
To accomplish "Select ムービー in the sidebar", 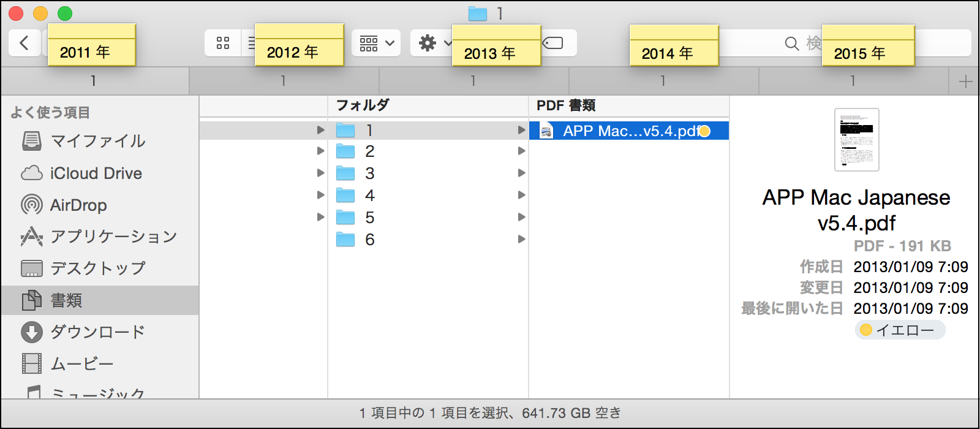I will (100, 364).
